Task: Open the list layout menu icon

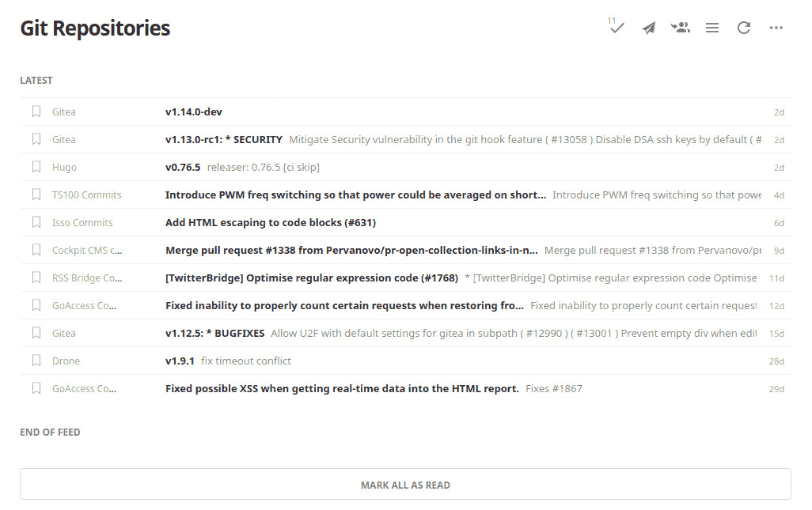Action: (712, 28)
